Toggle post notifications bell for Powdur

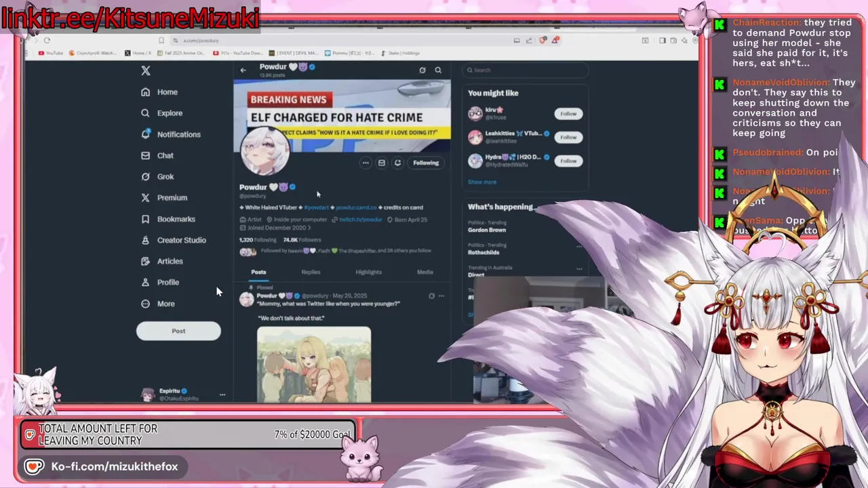(398, 163)
